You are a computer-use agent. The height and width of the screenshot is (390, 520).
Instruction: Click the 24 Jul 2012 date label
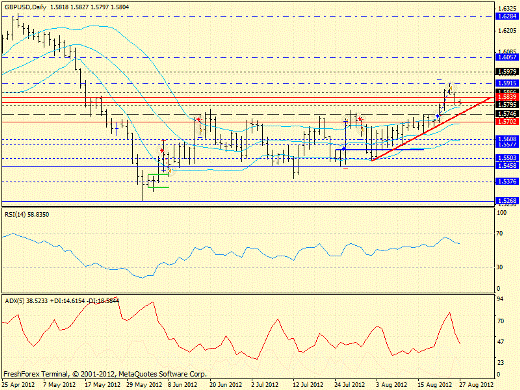[x=350, y=384]
